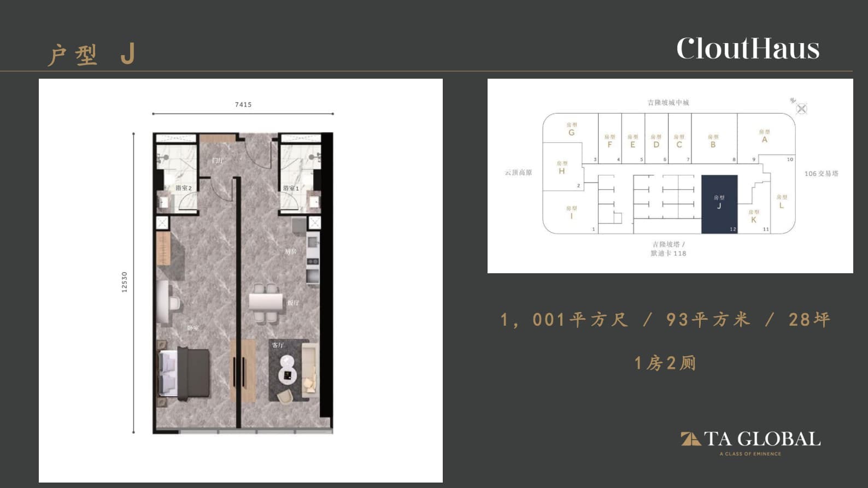Click unit type H in key plan
This screenshot has width=868, height=488.
[562, 168]
